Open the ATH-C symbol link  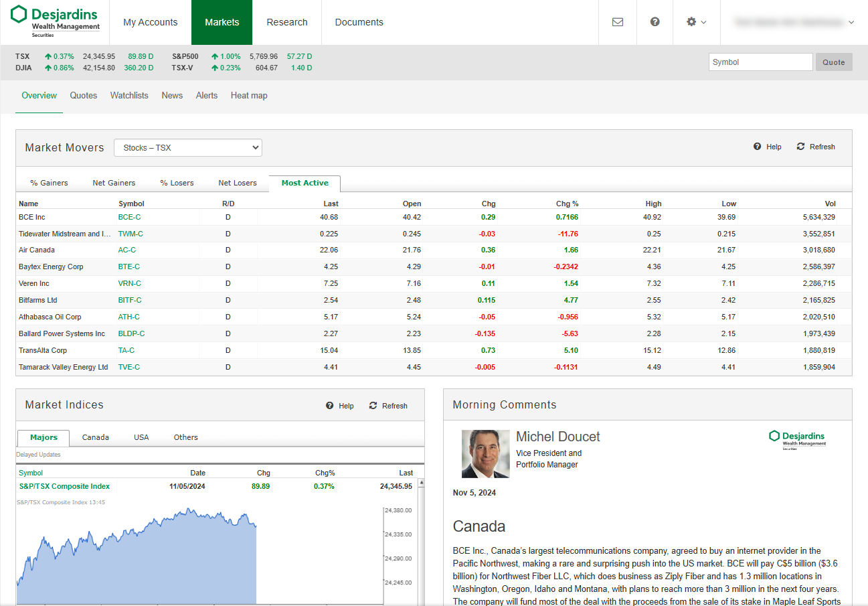click(129, 317)
